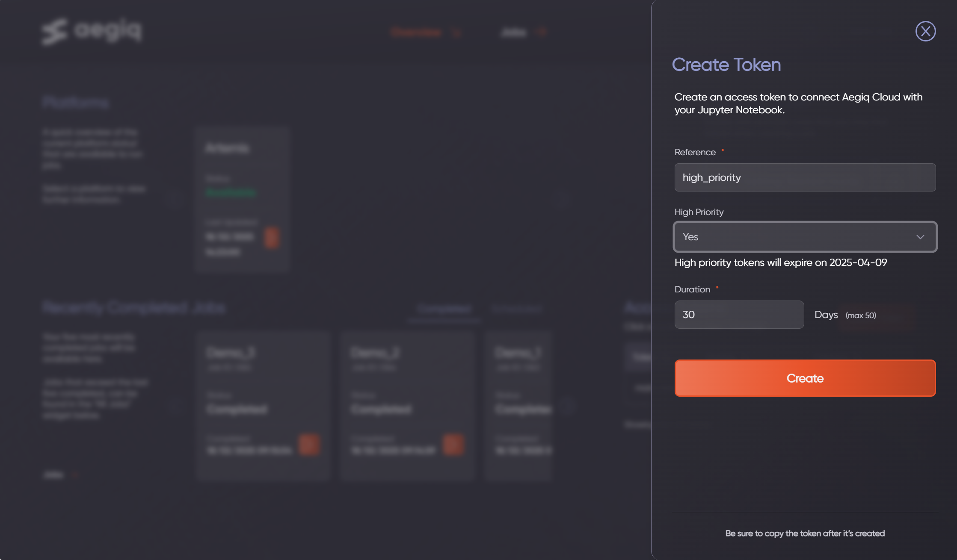The height and width of the screenshot is (560, 957).
Task: Close the Create Token panel
Action: tap(925, 31)
